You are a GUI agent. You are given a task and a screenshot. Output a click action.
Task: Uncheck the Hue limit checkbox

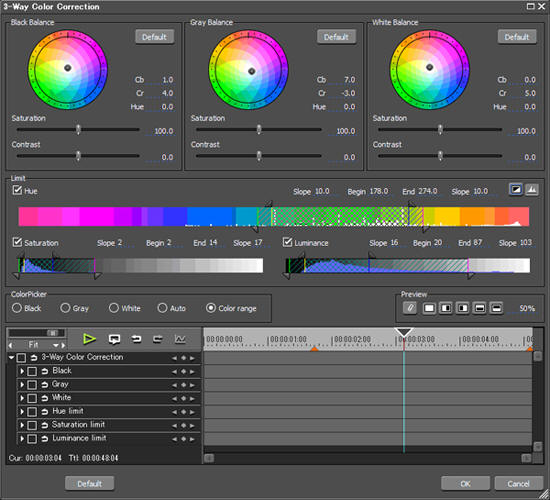17,190
